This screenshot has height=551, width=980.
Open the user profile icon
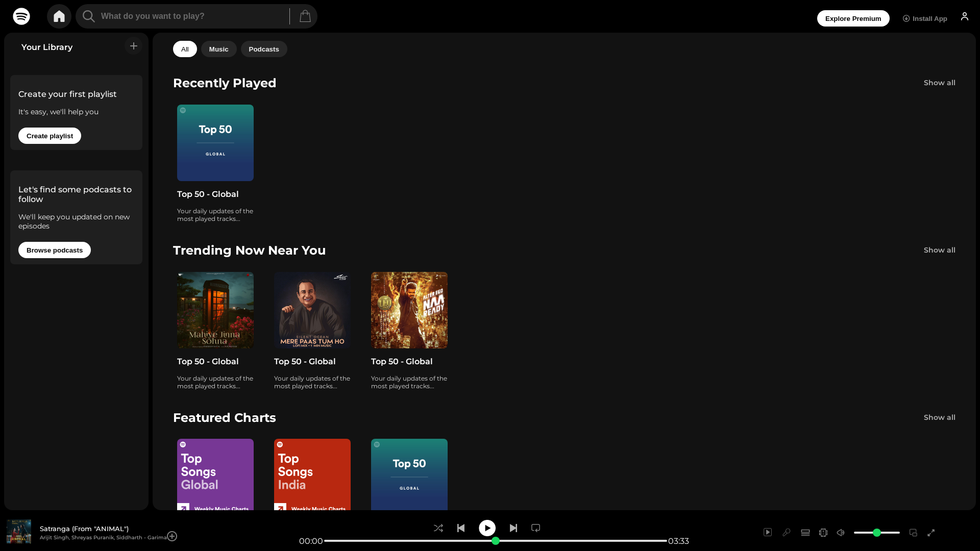point(965,16)
